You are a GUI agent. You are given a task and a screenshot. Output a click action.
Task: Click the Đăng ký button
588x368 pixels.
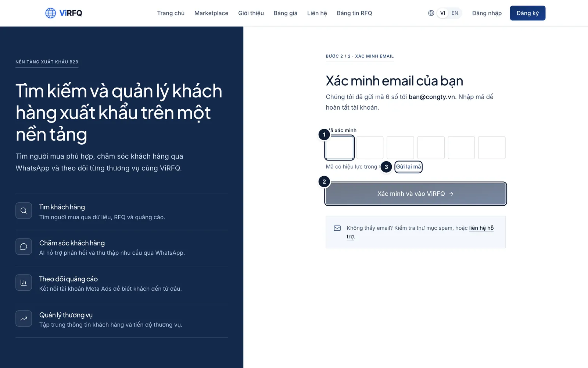click(x=528, y=13)
